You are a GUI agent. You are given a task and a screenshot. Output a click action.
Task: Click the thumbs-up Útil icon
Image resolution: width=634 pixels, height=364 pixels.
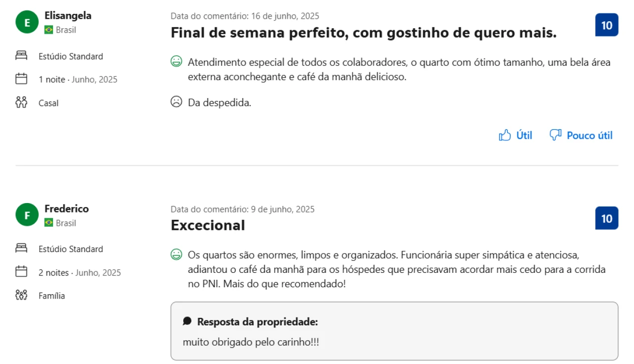pos(505,135)
